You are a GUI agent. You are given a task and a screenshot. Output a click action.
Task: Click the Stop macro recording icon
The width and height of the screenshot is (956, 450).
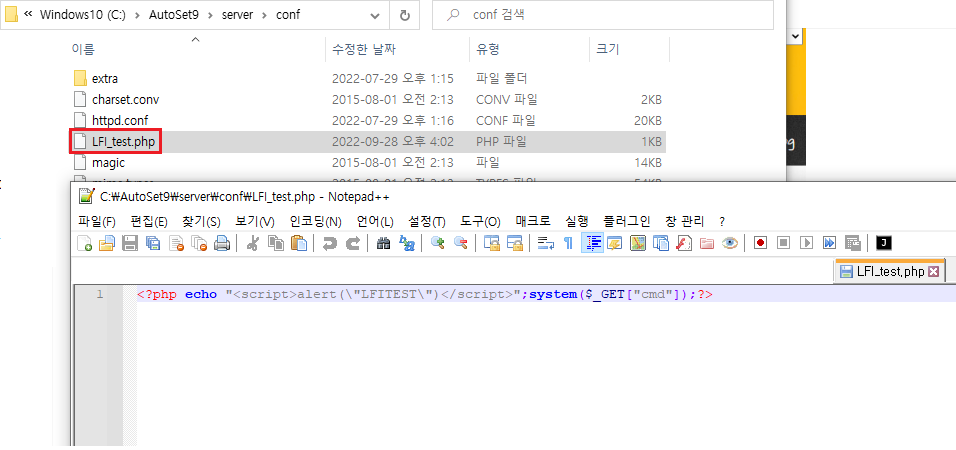[783, 243]
